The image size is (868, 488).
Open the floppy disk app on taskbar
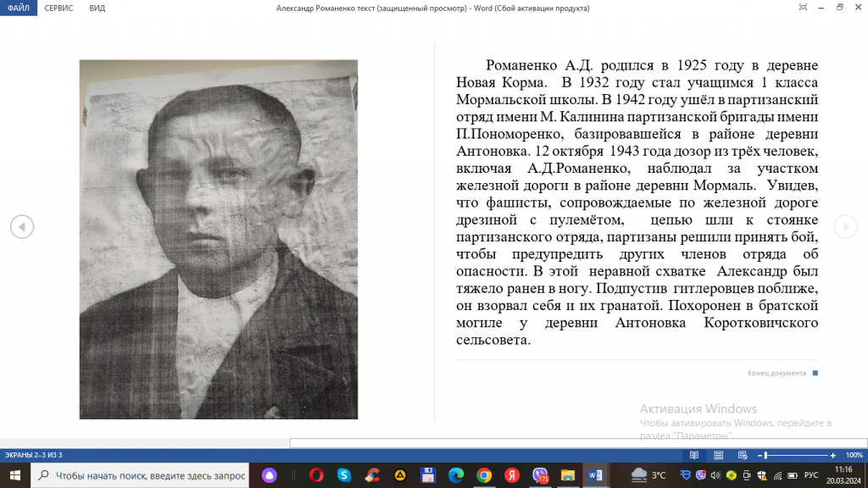[x=427, y=475]
